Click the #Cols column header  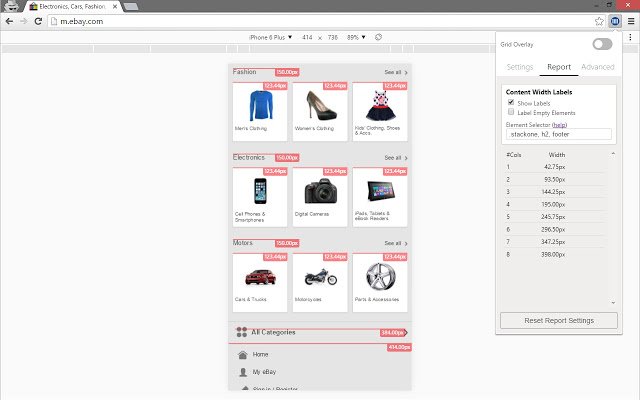[x=513, y=155]
